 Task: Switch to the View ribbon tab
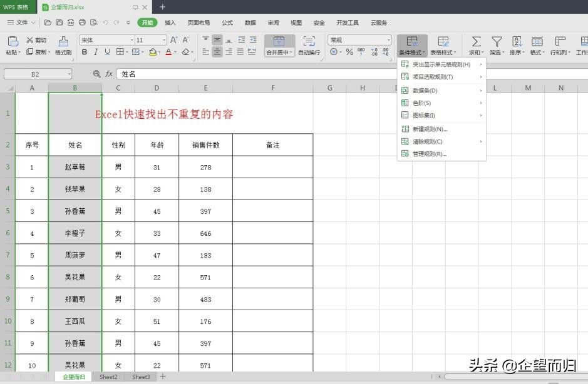pyautogui.click(x=296, y=23)
